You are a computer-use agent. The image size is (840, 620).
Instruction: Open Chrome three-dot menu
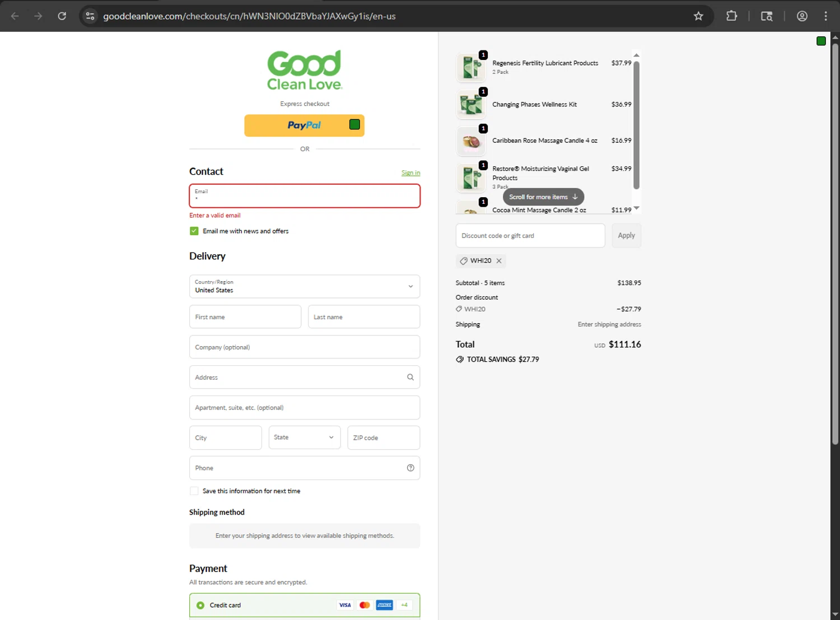825,16
